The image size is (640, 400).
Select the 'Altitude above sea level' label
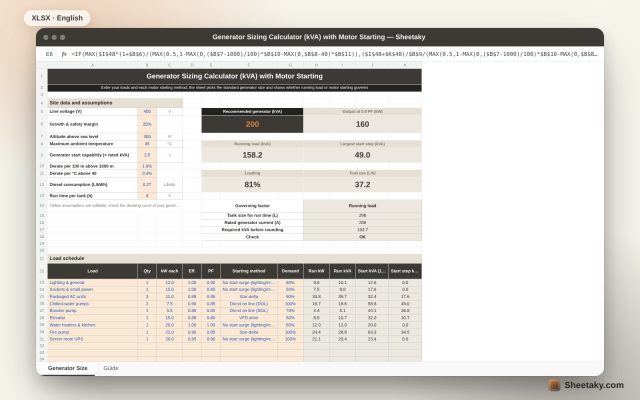coord(92,137)
